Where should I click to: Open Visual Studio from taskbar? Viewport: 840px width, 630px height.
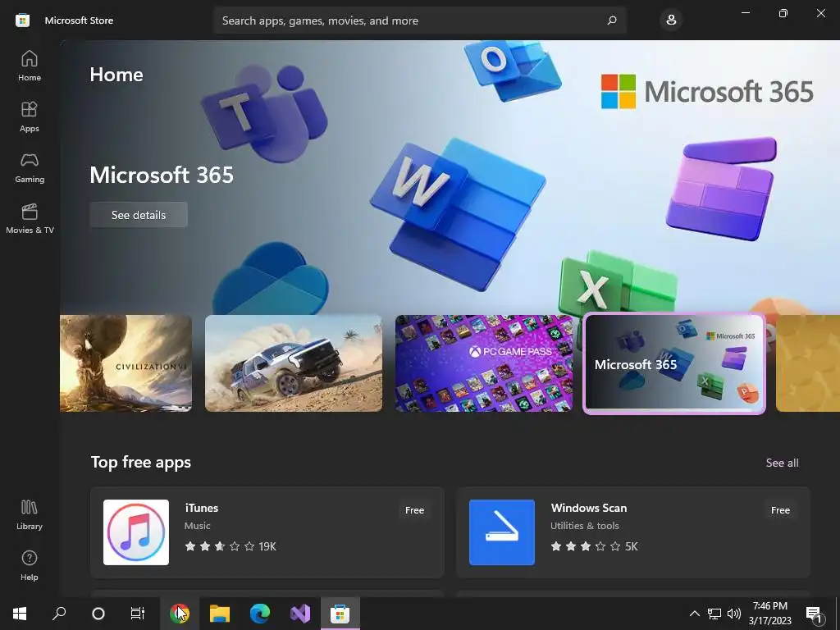point(300,614)
